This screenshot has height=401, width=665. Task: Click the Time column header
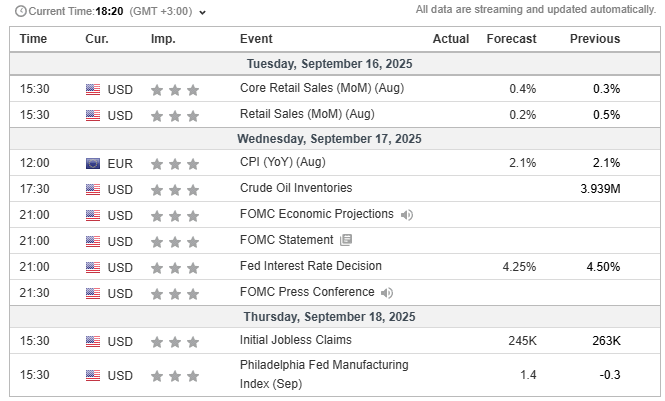pos(33,39)
